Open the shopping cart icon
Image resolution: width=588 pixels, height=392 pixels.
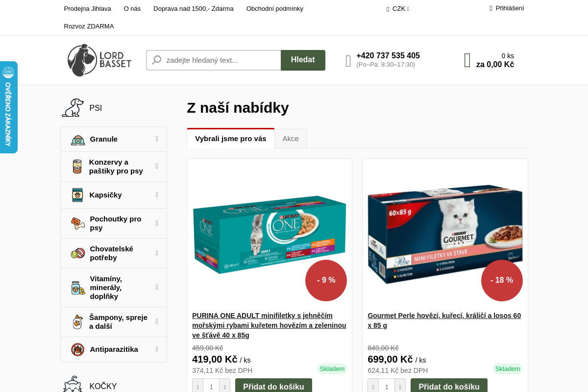467,60
